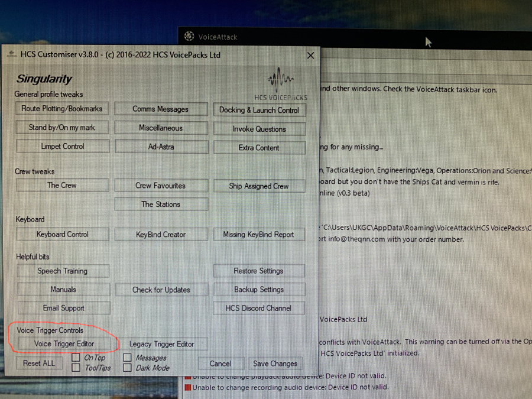Click the VoiceAttack title bar app icon
Screen dimensions: 532x399
[189, 36]
